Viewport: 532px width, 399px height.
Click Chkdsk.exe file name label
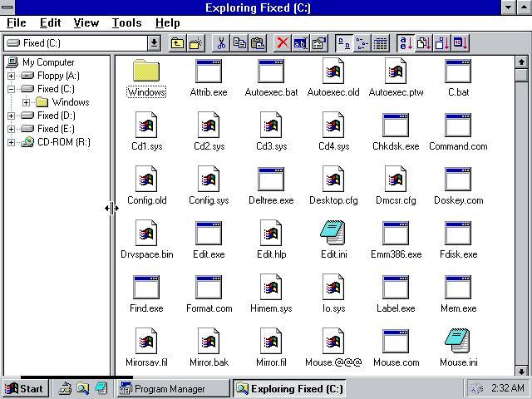point(396,146)
